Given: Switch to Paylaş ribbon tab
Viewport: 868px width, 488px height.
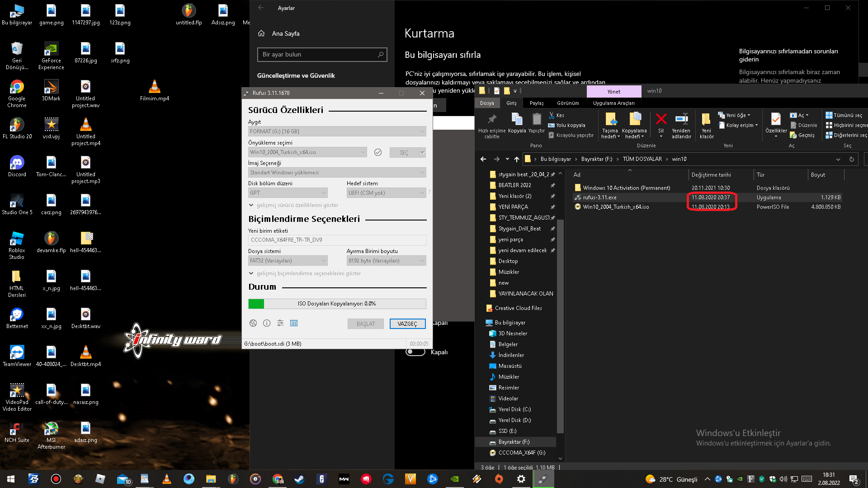Looking at the screenshot, I should coord(537,103).
